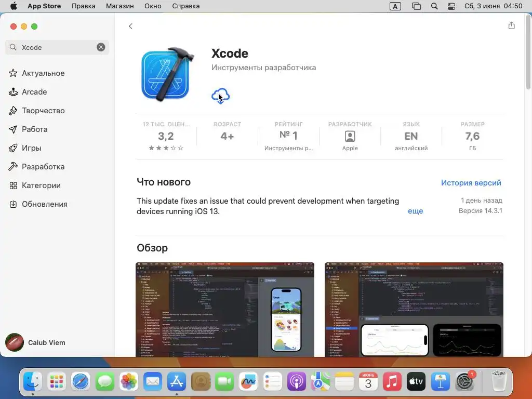
Task: Open the Справка menu
Action: pyautogui.click(x=185, y=6)
